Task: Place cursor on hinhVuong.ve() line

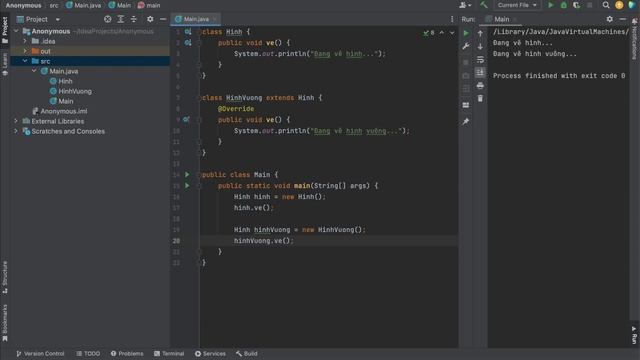Action: click(x=263, y=241)
